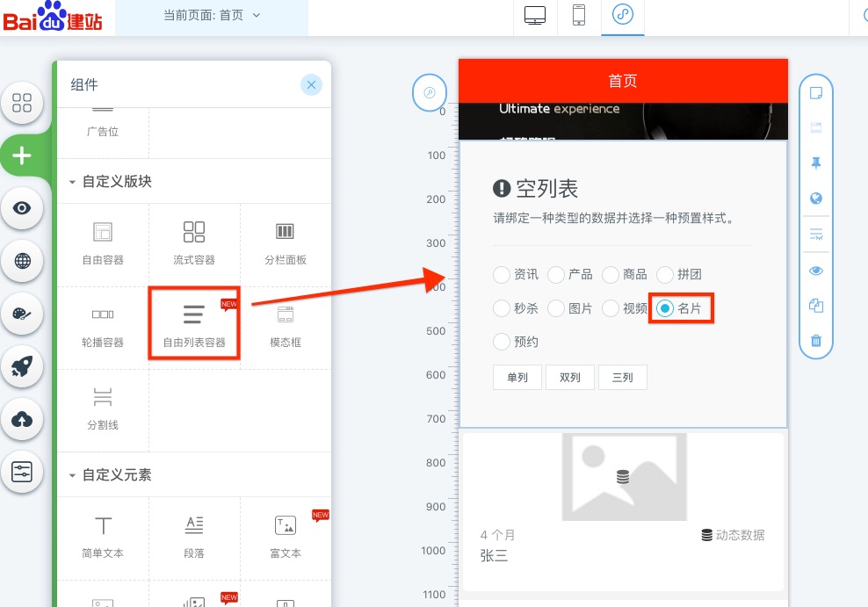868x607 pixels.
Task: Add the 简单文本 element
Action: click(103, 538)
